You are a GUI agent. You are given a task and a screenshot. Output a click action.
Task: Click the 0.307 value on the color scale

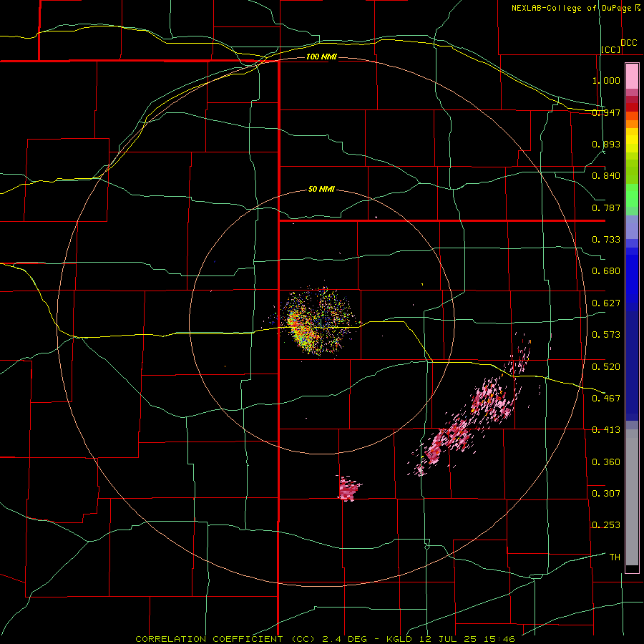[x=606, y=494]
